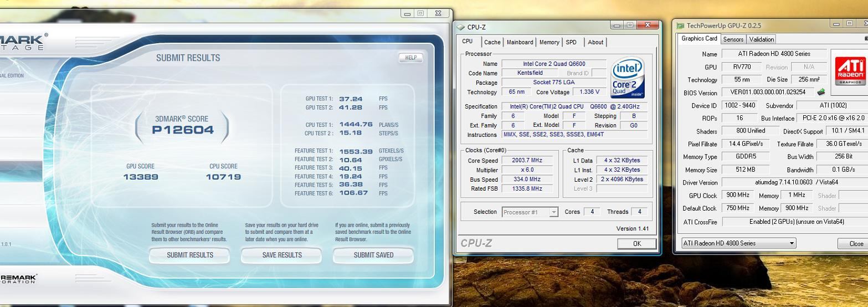This screenshot has width=868, height=307.
Task: Open the Memory tab in CPU-Z
Action: (x=549, y=42)
